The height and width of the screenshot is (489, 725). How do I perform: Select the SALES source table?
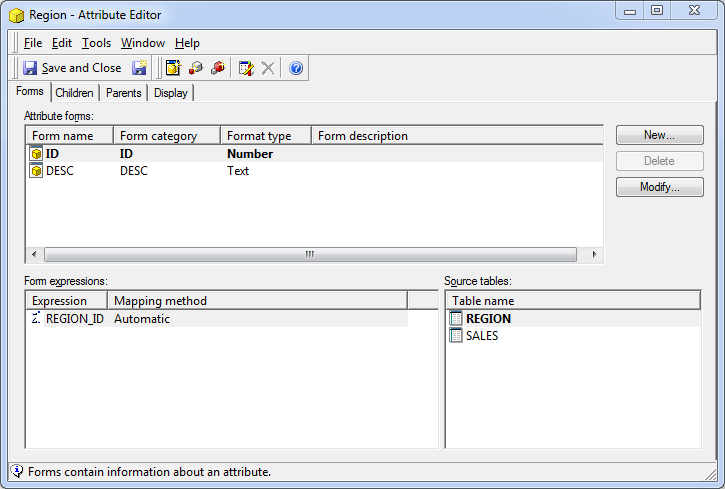click(481, 336)
